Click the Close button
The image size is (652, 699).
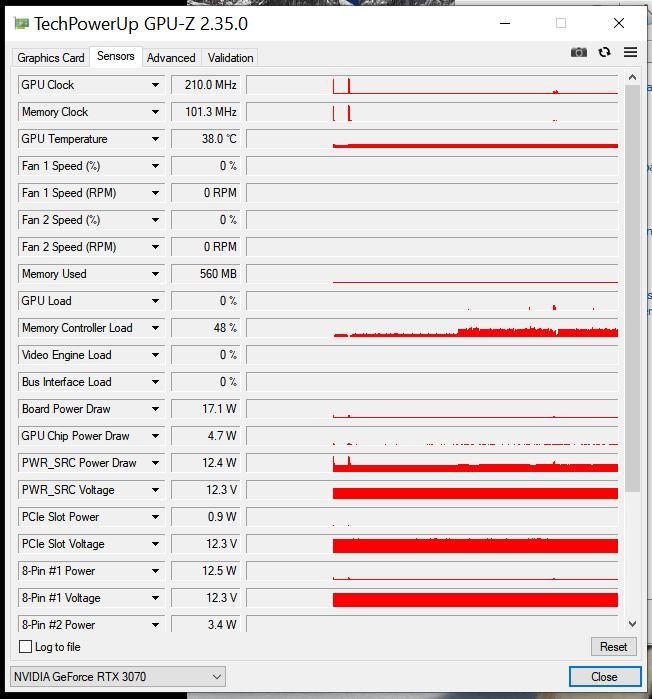tap(605, 676)
